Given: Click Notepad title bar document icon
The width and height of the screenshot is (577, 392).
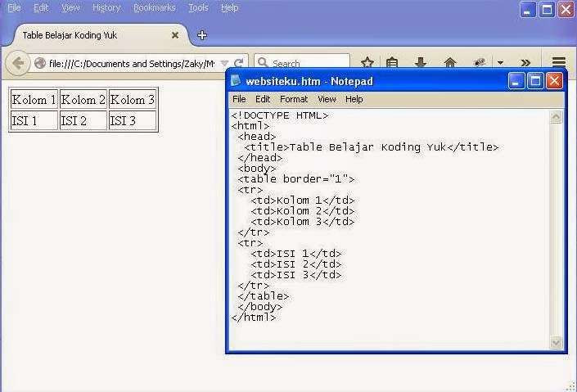Looking at the screenshot, I should coord(236,80).
